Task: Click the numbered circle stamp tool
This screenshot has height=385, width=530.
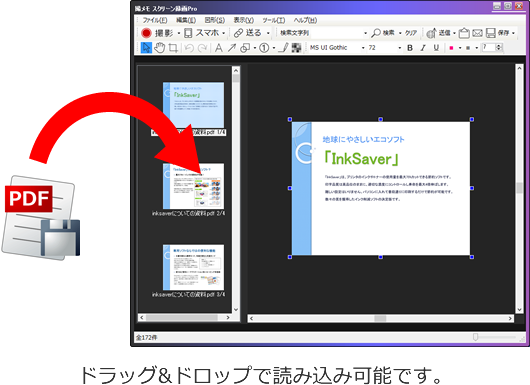Action: click(264, 48)
